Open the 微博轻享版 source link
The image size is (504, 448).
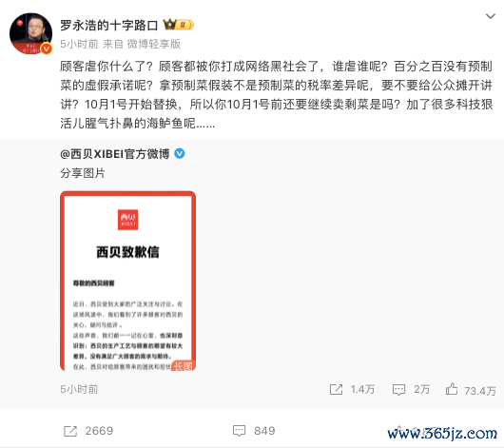pos(154,44)
